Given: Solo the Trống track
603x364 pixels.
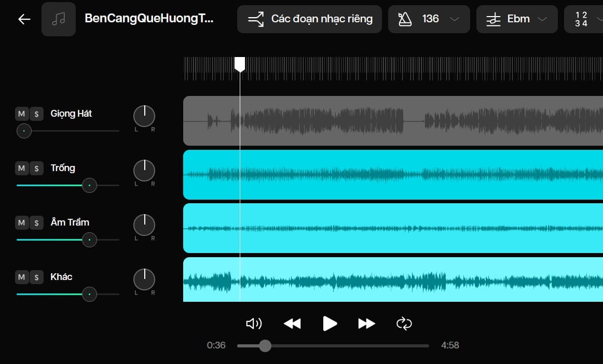Looking at the screenshot, I should coord(36,168).
